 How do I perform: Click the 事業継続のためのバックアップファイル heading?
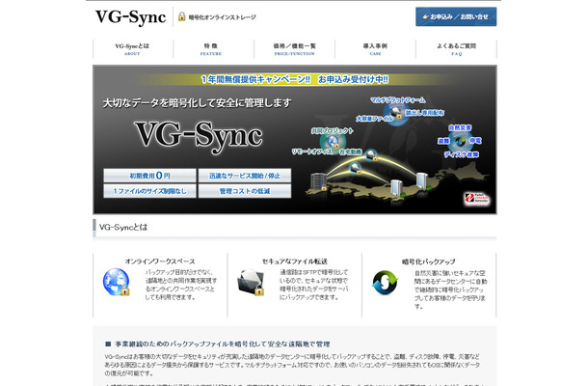point(222,344)
